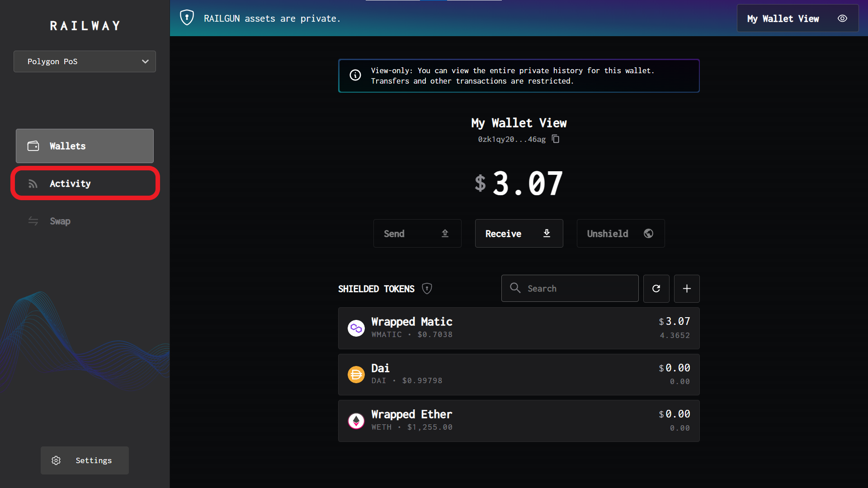Open the Wrapped Ether token row
This screenshot has height=488, width=868.
click(x=519, y=421)
